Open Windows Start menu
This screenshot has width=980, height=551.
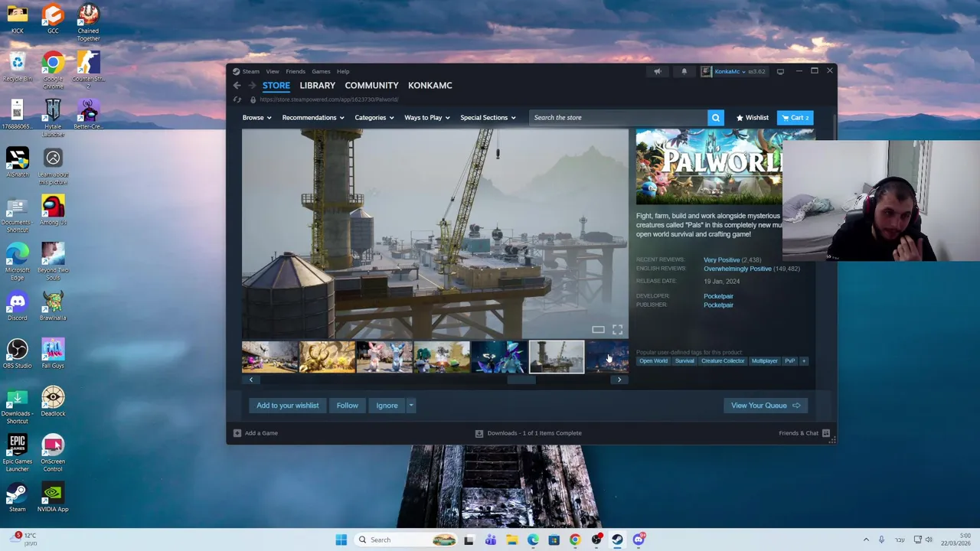pos(341,540)
